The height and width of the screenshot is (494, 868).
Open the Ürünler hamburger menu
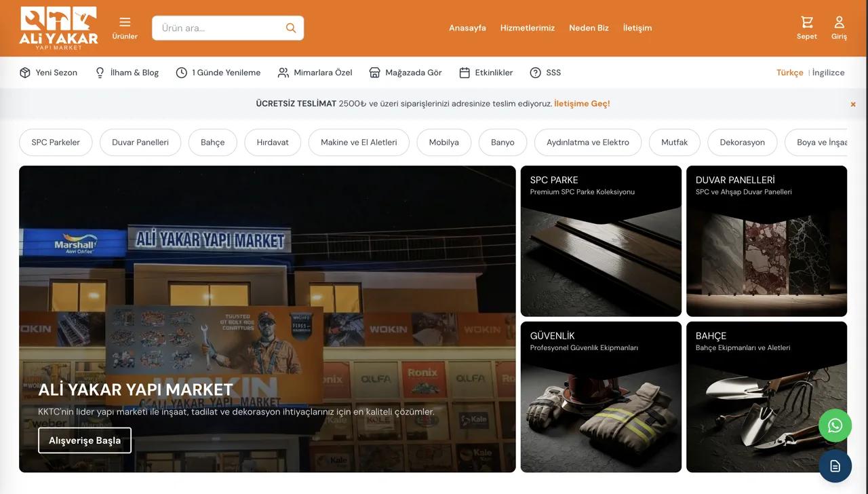[125, 28]
